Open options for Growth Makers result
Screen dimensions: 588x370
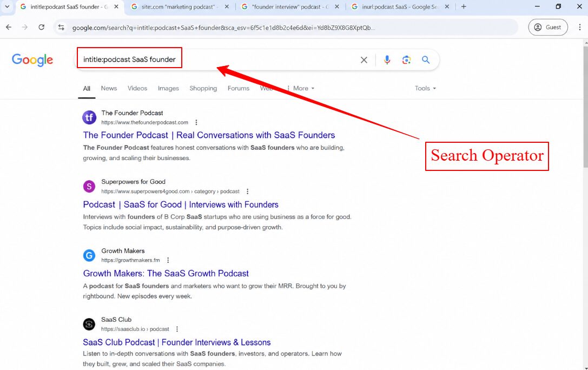(x=168, y=260)
